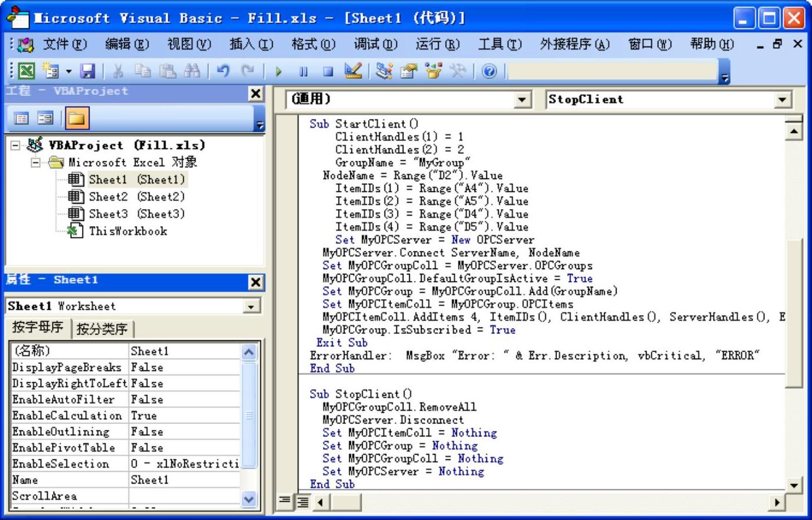Open Visual Basic Help question mark icon
This screenshot has height=520, width=812.
click(489, 71)
